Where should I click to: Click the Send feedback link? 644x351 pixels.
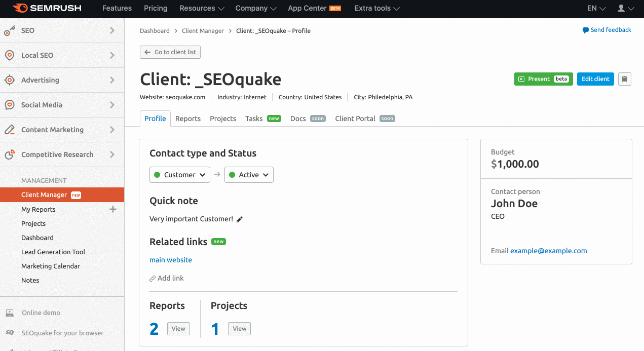611,30
